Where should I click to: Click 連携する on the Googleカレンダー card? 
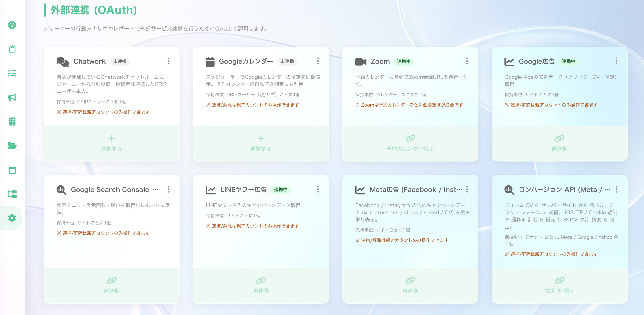tap(261, 144)
